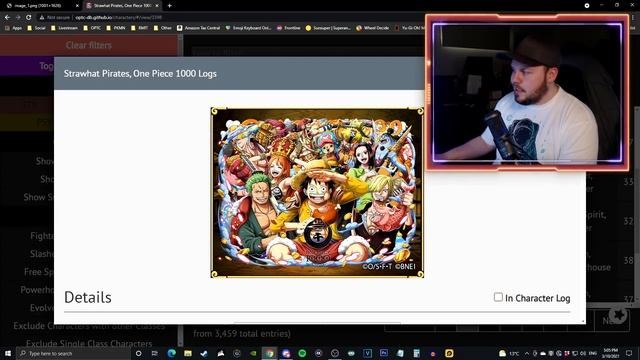This screenshot has width=640, height=360.
Task: Open the Sunsuper bookmark
Action: point(328,28)
